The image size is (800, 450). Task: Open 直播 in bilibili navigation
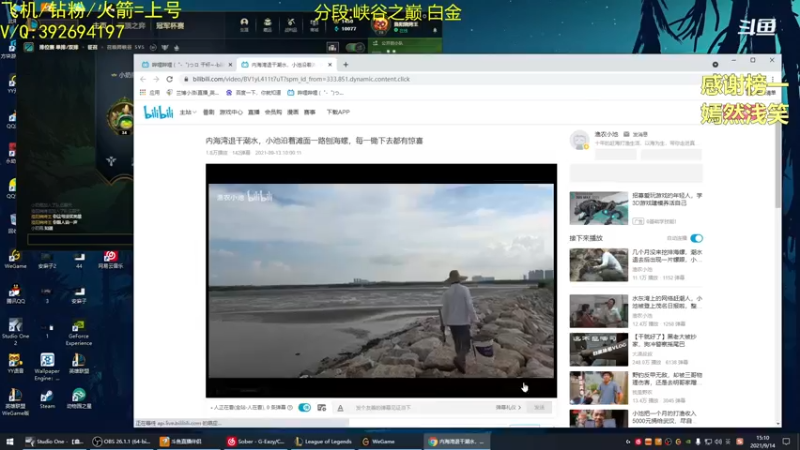pyautogui.click(x=254, y=112)
